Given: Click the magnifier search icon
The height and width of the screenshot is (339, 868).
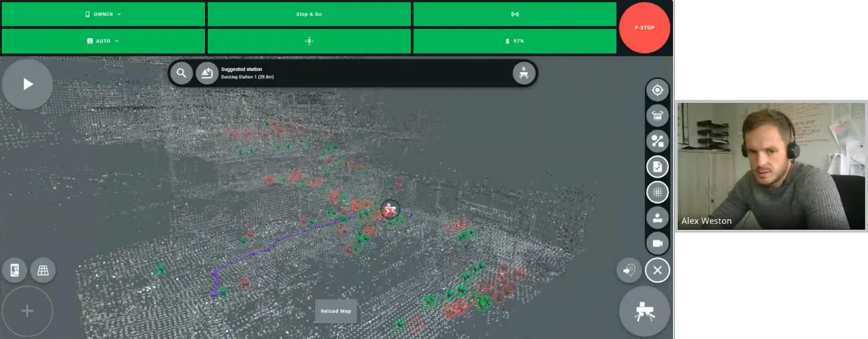Looking at the screenshot, I should coord(182,73).
